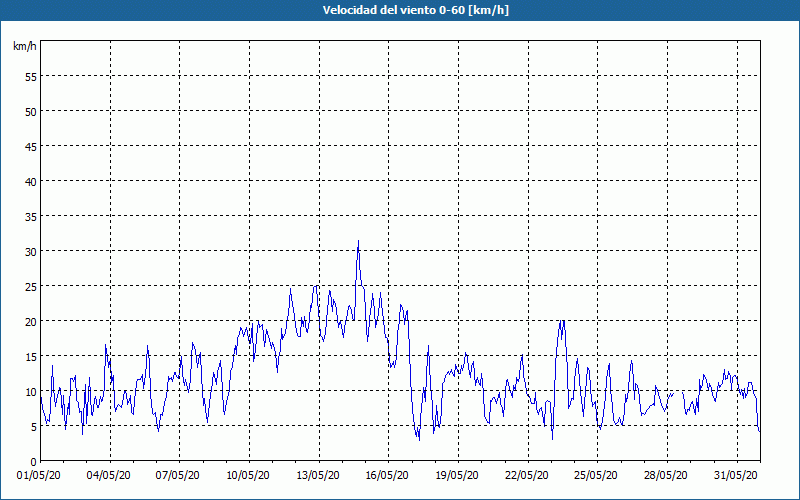Image resolution: width=800 pixels, height=500 pixels.
Task: Click the y-axis value '0'
Action: (34, 462)
